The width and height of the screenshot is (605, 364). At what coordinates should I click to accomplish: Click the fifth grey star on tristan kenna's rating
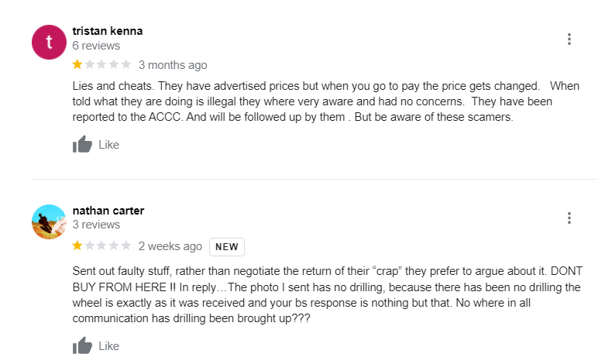[x=125, y=64]
